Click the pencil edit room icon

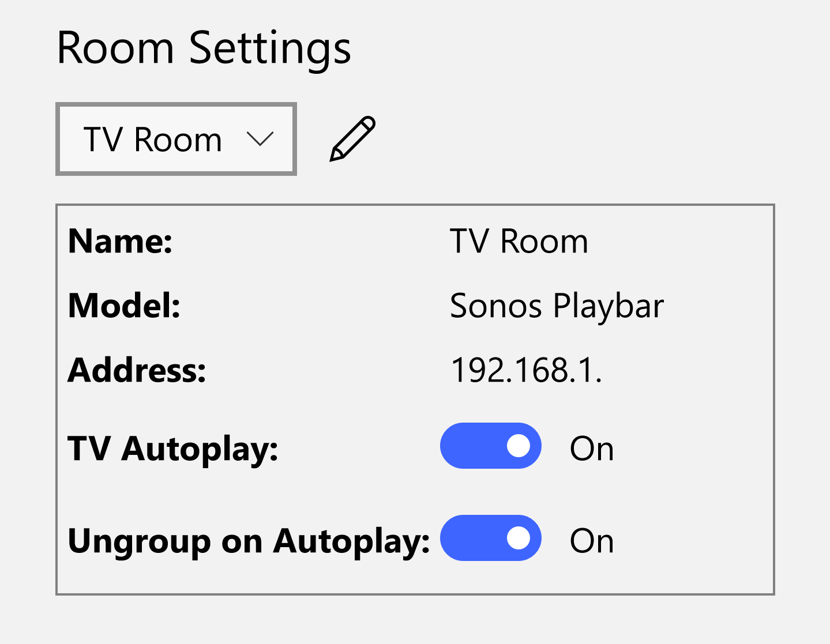(352, 139)
